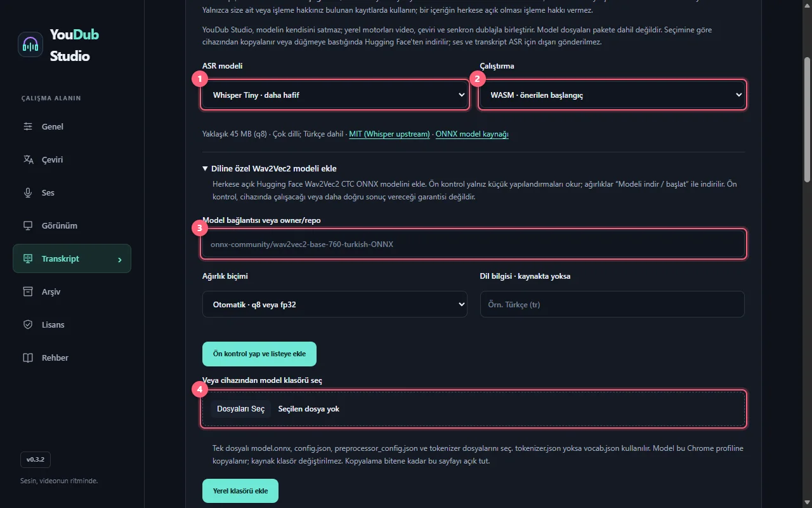812x508 pixels.
Task: Select the Çeviri translate icon
Action: (x=28, y=159)
